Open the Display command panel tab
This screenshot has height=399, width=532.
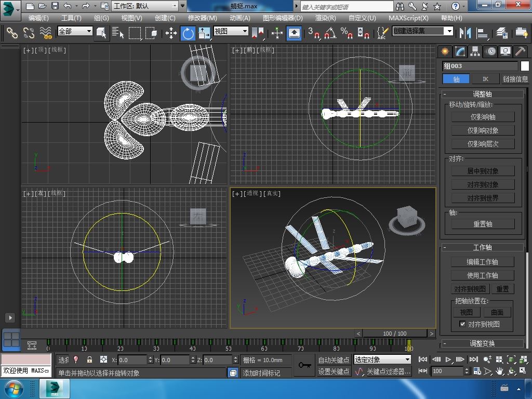(506, 51)
